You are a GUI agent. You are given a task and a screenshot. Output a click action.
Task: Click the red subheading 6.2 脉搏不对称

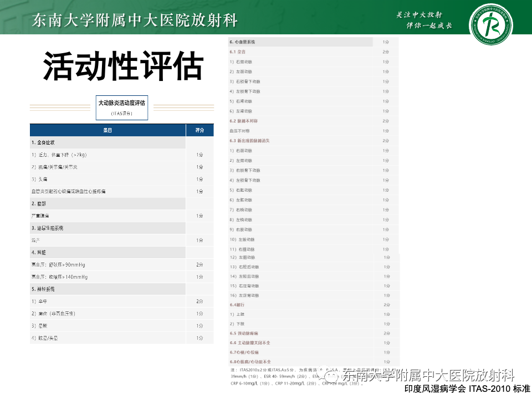pyautogui.click(x=244, y=121)
